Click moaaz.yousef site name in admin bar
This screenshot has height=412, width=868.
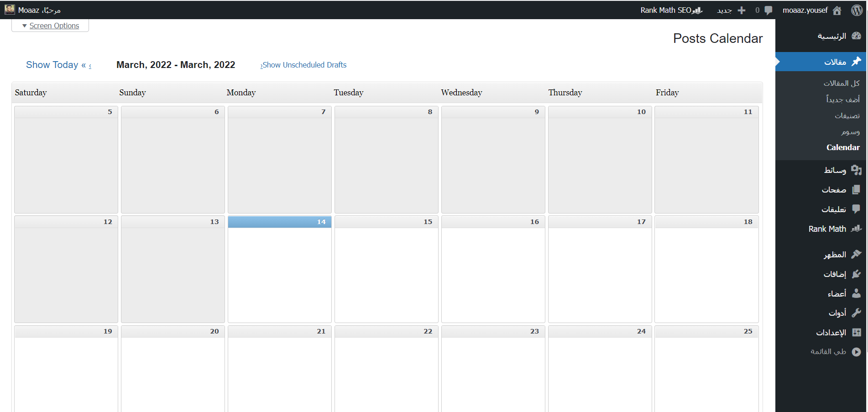[805, 10]
